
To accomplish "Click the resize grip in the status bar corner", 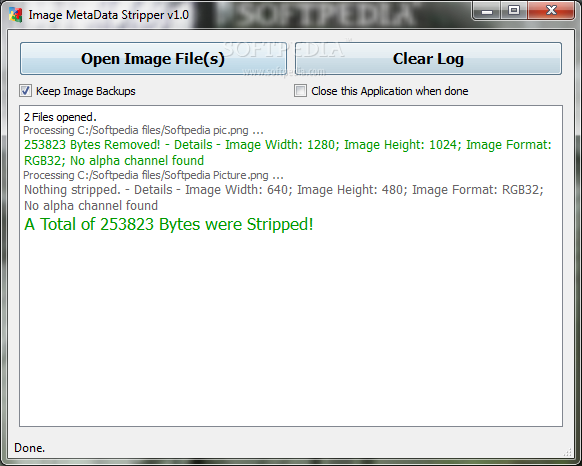I will pos(568,452).
